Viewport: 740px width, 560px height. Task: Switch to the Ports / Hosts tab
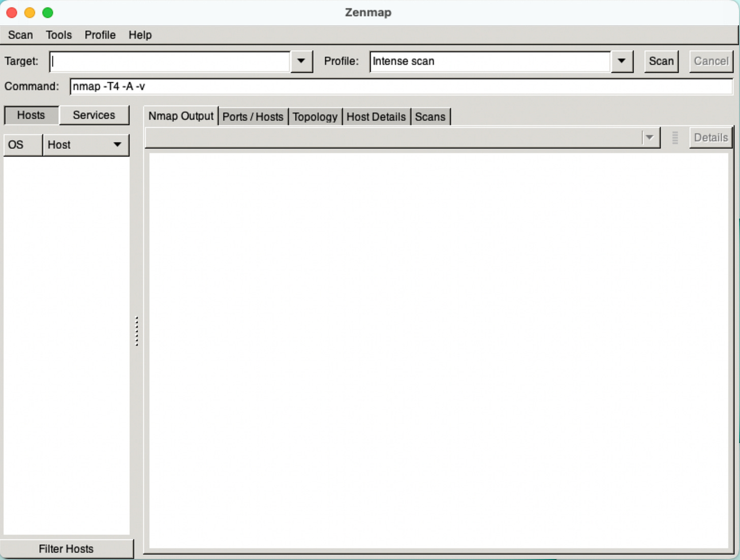click(253, 117)
